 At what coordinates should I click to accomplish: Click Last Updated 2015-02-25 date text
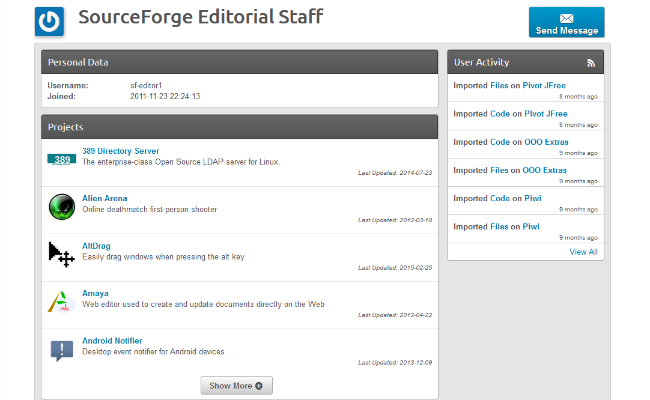pyautogui.click(x=395, y=268)
